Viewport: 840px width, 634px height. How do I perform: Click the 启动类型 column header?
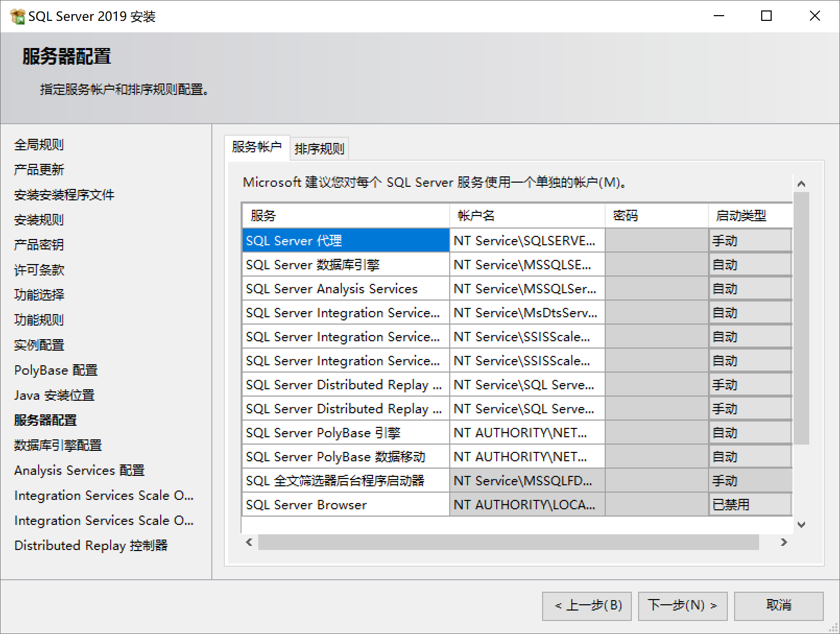[750, 216]
